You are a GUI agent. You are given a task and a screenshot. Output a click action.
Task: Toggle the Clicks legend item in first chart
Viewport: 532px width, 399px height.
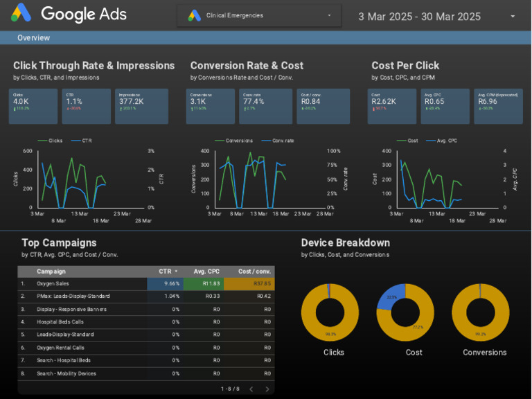pos(50,141)
